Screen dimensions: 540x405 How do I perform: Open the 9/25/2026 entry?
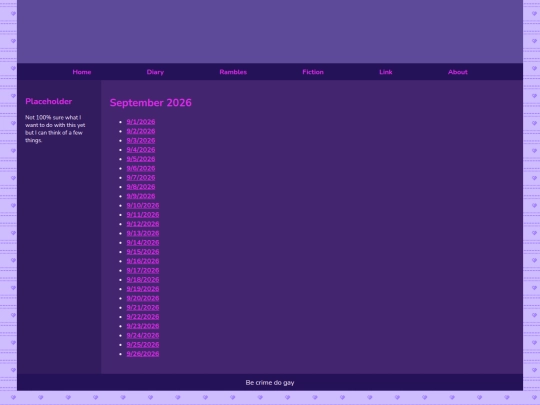pos(143,345)
